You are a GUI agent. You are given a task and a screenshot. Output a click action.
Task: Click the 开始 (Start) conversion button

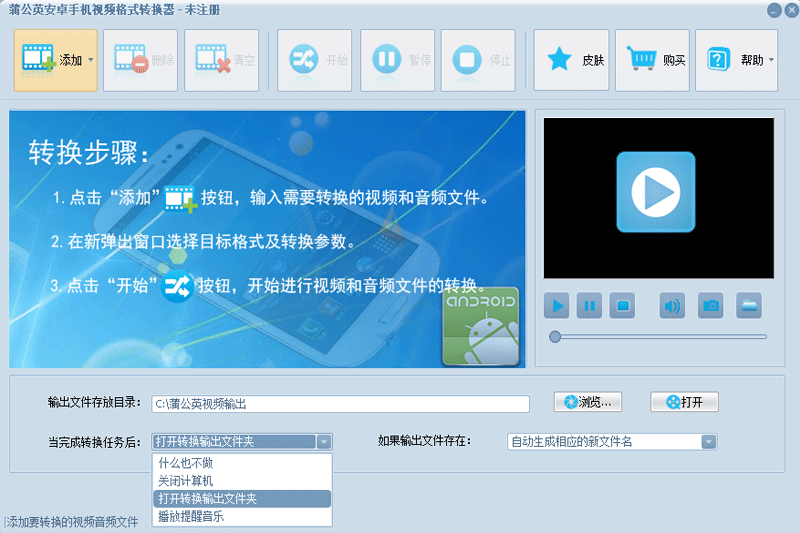tap(314, 60)
